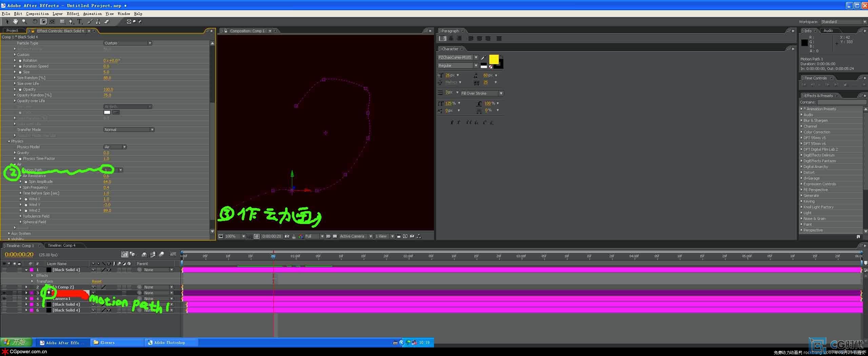Expand Blur & Sharpen effects category
The height and width of the screenshot is (356, 868).
click(x=802, y=120)
